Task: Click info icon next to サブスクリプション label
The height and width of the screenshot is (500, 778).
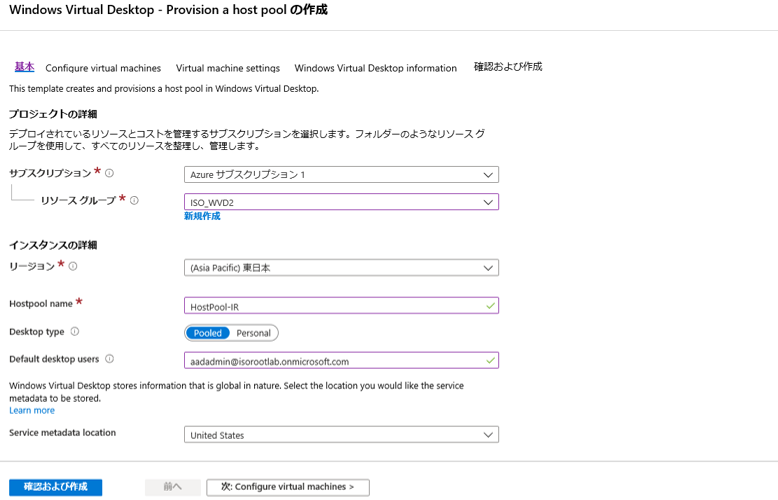Action: point(110,173)
